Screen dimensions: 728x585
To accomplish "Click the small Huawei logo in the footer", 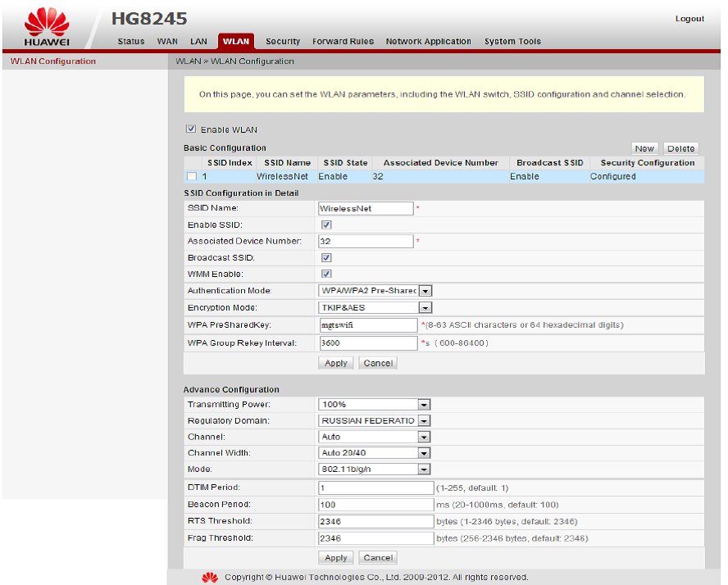I will (x=210, y=577).
